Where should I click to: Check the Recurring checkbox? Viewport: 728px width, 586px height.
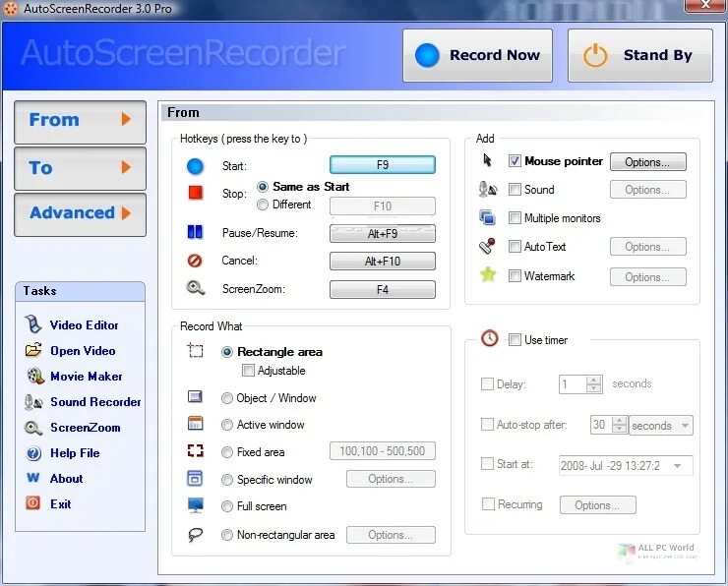[488, 503]
